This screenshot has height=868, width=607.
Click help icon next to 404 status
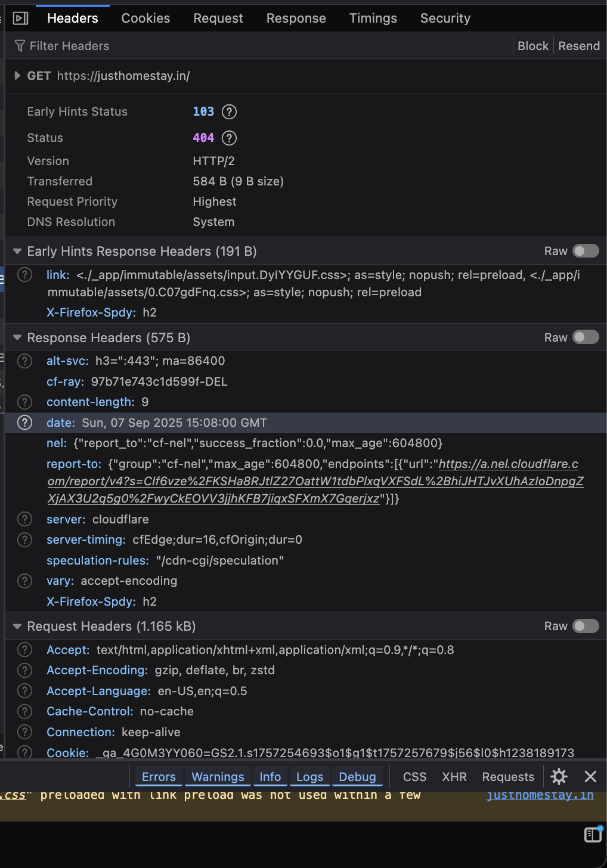tap(229, 138)
